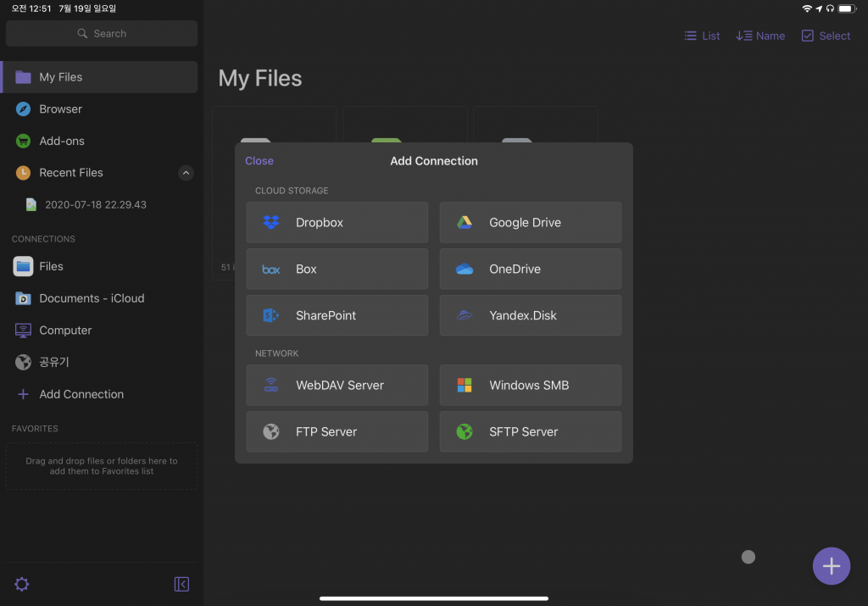This screenshot has height=606, width=868.
Task: Click the Dropbox logo icon
Action: 270,222
